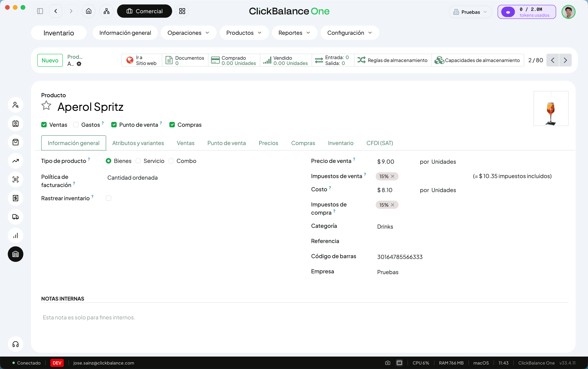Image resolution: width=588 pixels, height=369 pixels.
Task: Switch to the Inventario product tab
Action: (340, 143)
